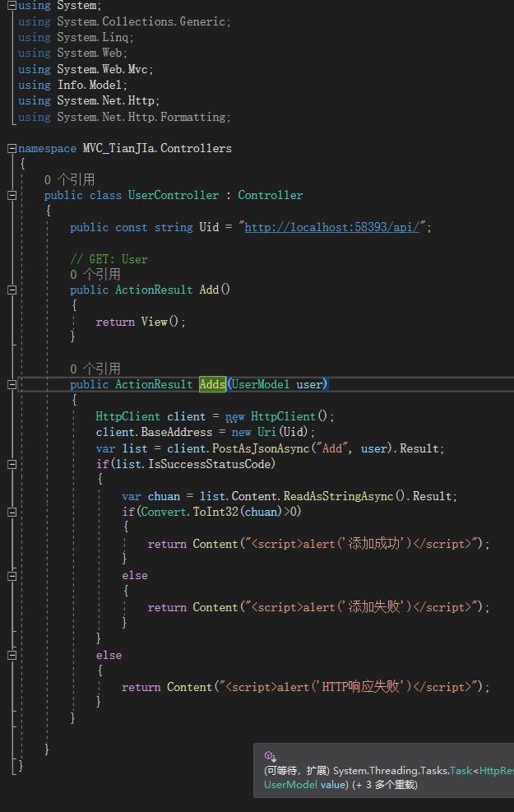Collapse the if(list.IsSuccessStatusCode) block
Screen dimensions: 514x812
12,465
